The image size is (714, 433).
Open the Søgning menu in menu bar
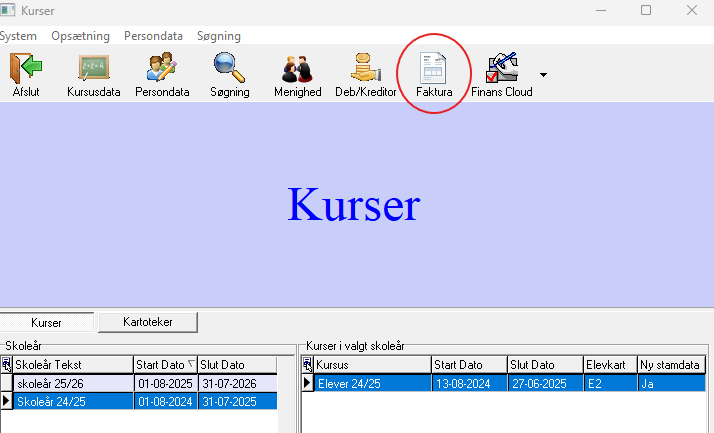click(219, 36)
